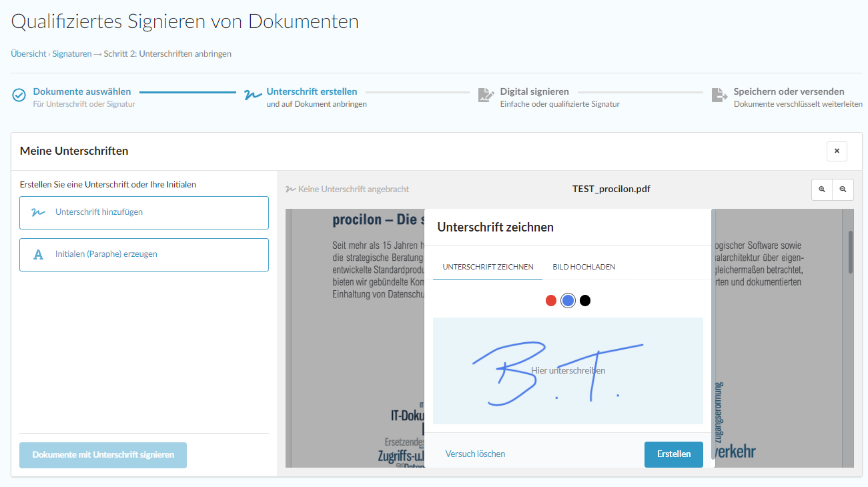Select the Speichern oder versenden step label
This screenshot has height=487, width=868.
tap(789, 91)
